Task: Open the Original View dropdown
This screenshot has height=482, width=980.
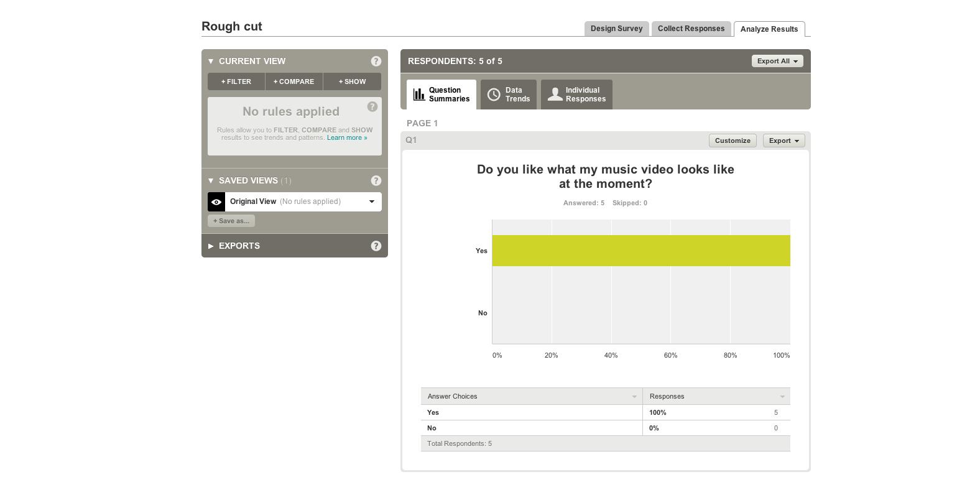Action: [372, 202]
